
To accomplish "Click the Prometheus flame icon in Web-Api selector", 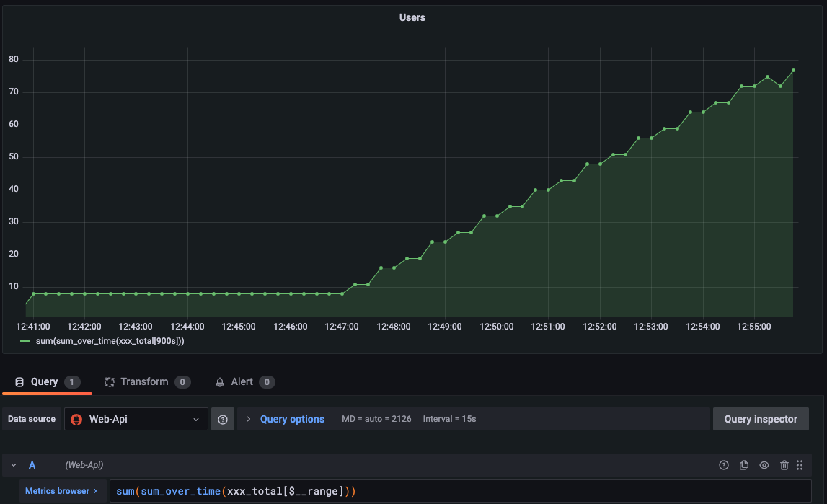I will coord(76,419).
